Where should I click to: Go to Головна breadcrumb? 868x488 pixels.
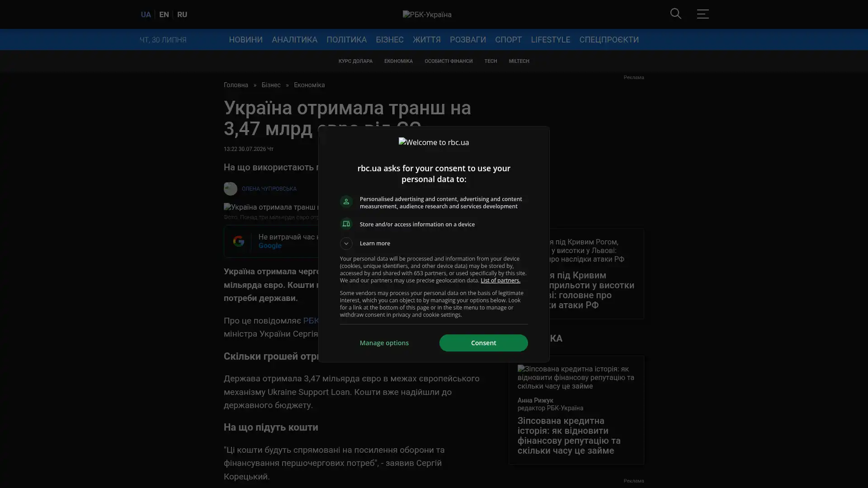236,85
